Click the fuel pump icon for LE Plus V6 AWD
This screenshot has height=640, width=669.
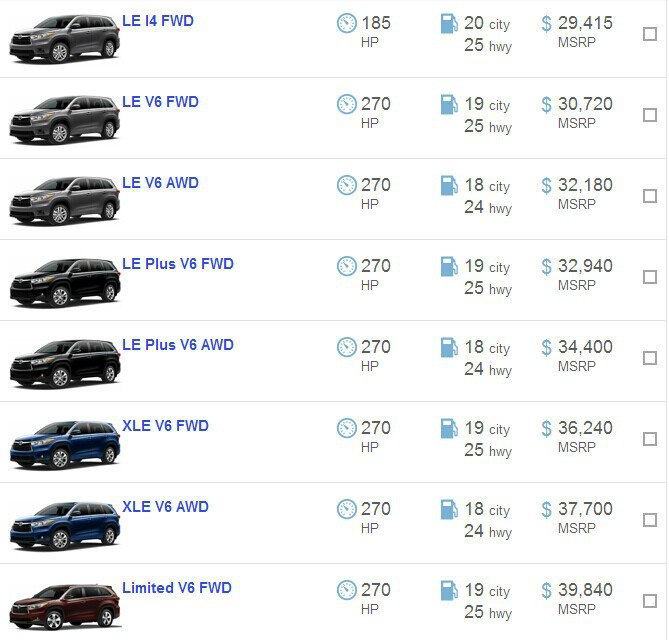point(449,347)
